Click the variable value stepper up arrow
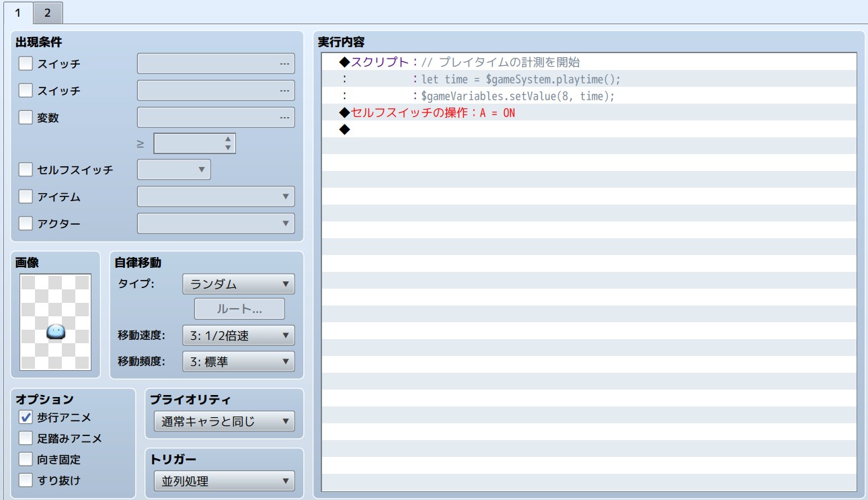Image resolution: width=868 pixels, height=500 pixels. click(228, 139)
